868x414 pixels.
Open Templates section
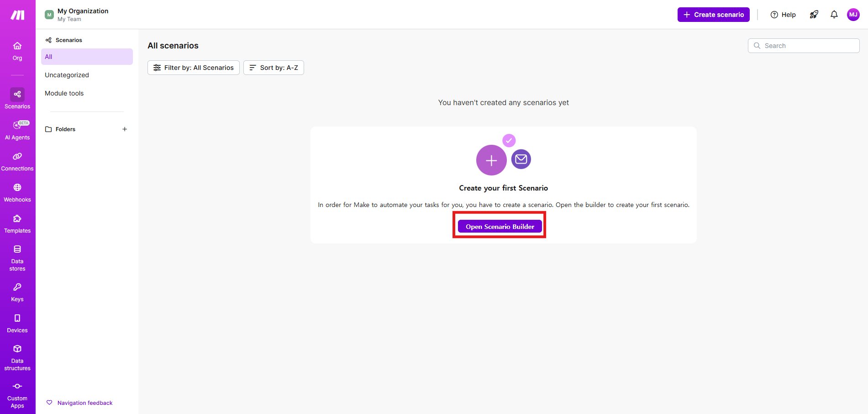tap(17, 223)
